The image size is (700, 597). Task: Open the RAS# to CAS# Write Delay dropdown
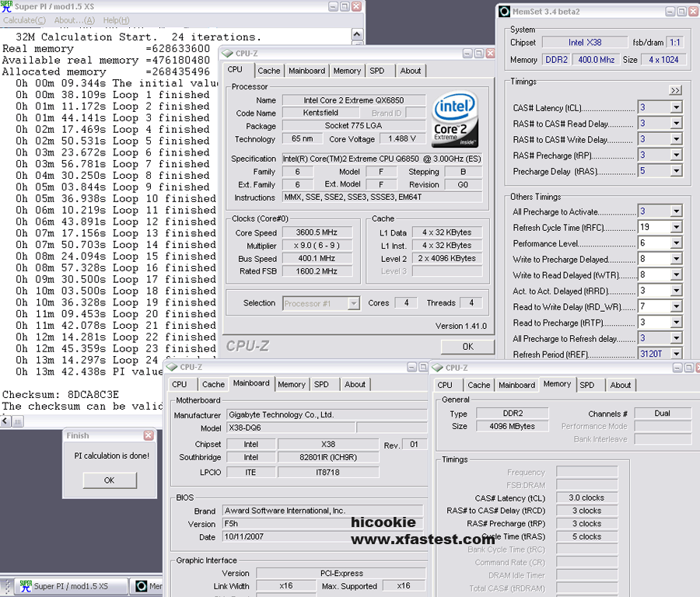(677, 140)
